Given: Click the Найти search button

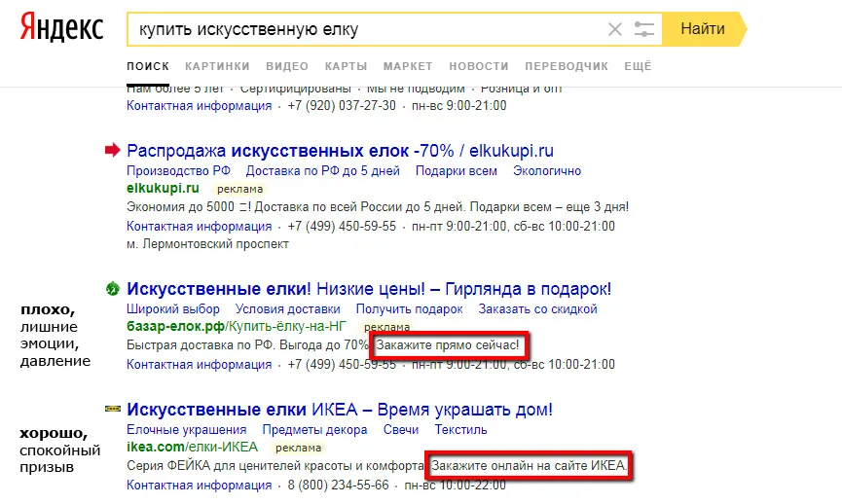Looking at the screenshot, I should (703, 28).
